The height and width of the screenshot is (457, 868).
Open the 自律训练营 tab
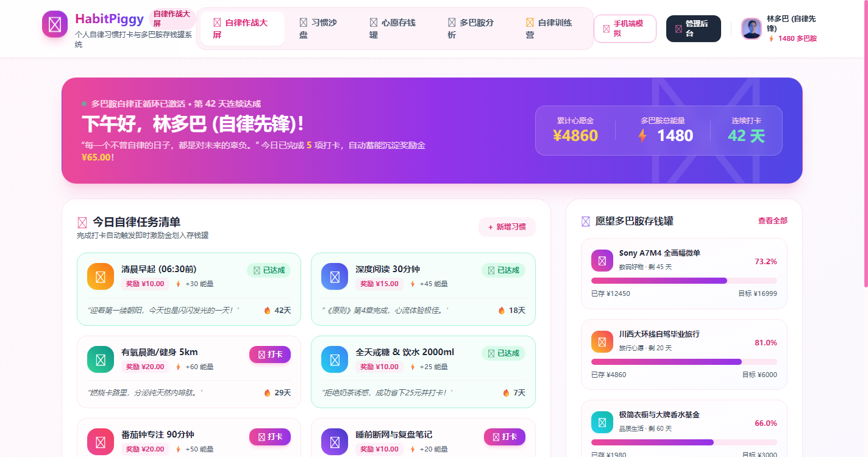click(x=551, y=29)
